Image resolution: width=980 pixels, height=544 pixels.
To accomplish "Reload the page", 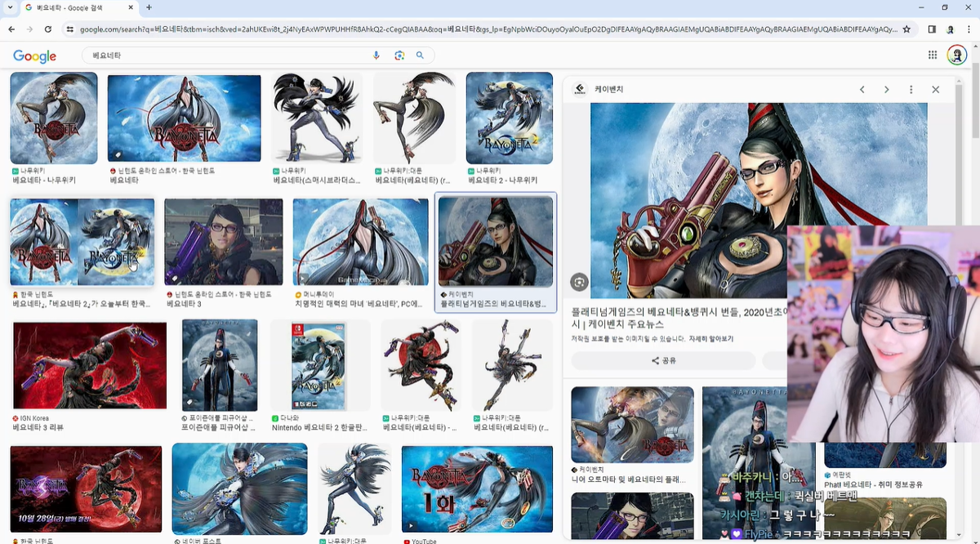I will (48, 29).
